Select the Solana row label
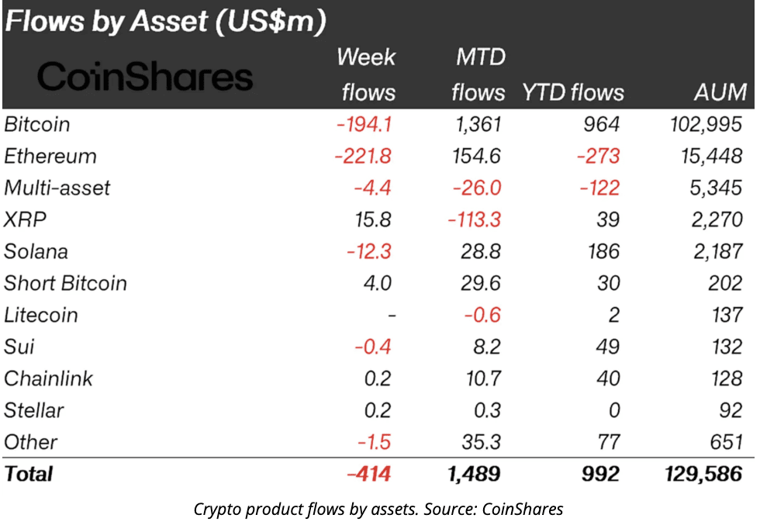Screen dimensions: 760x532 pos(36,251)
